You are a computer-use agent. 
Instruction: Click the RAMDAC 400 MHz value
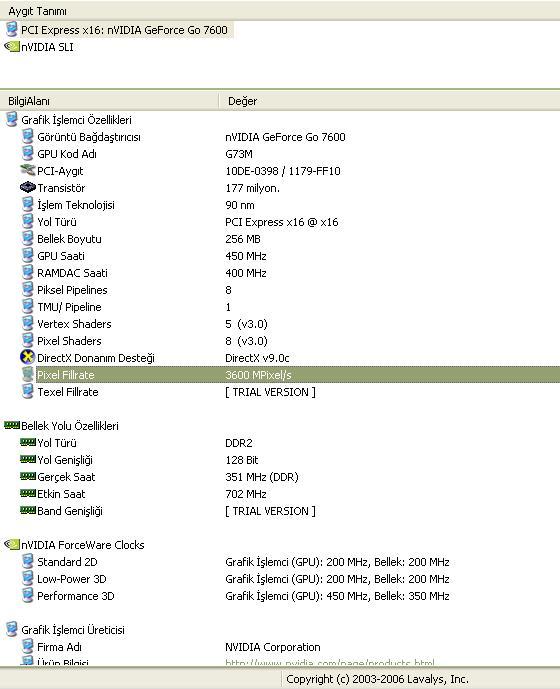246,273
